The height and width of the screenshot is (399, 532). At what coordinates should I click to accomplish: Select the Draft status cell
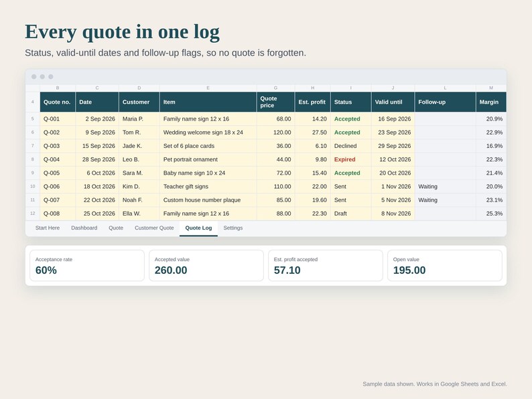click(x=351, y=214)
